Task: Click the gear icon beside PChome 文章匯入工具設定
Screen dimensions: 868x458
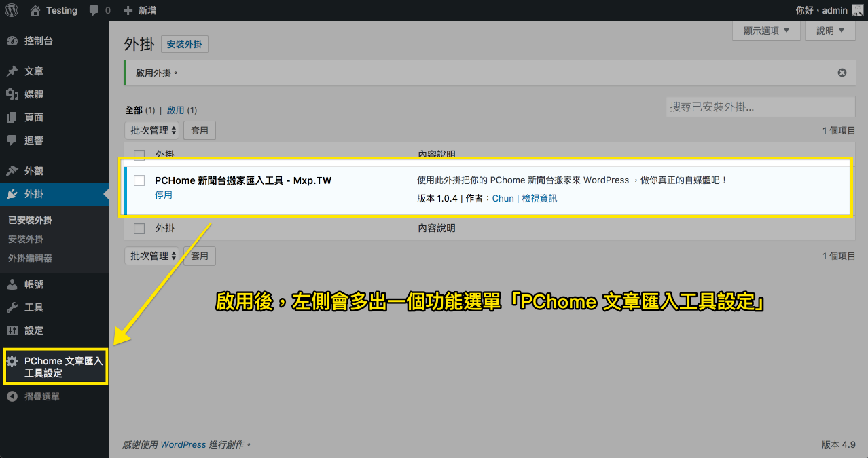Action: click(x=12, y=361)
